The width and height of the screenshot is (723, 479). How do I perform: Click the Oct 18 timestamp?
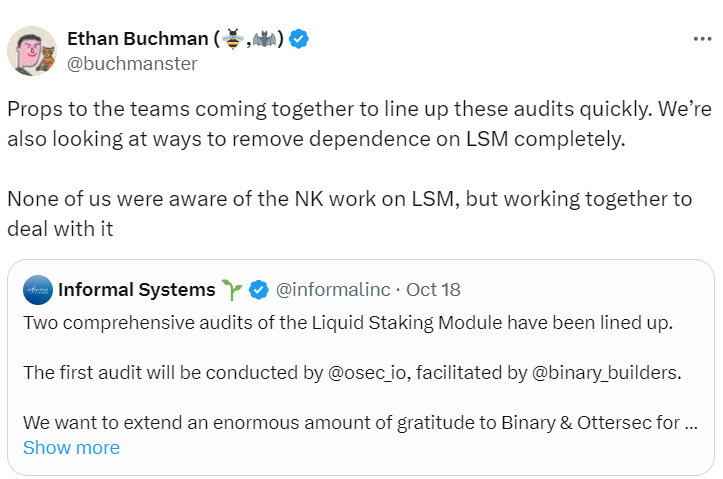(x=434, y=290)
